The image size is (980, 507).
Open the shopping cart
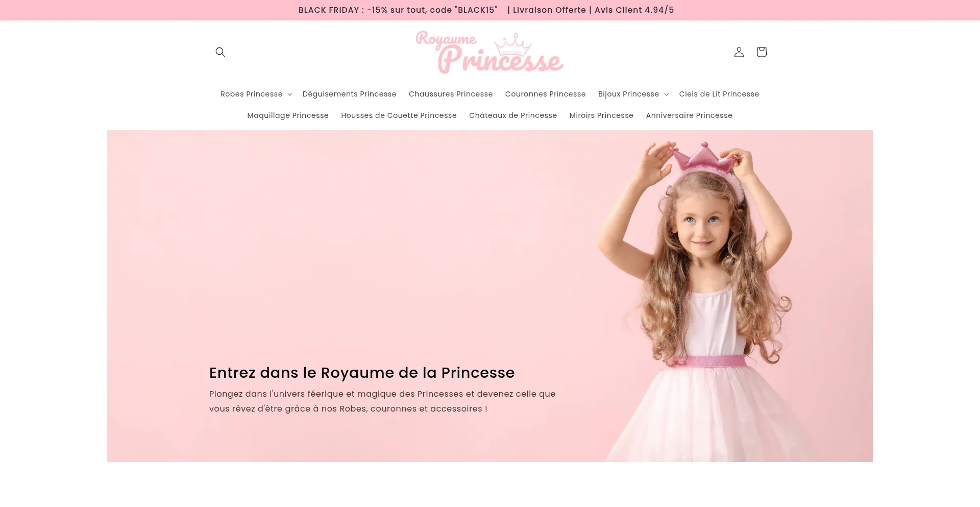(761, 52)
